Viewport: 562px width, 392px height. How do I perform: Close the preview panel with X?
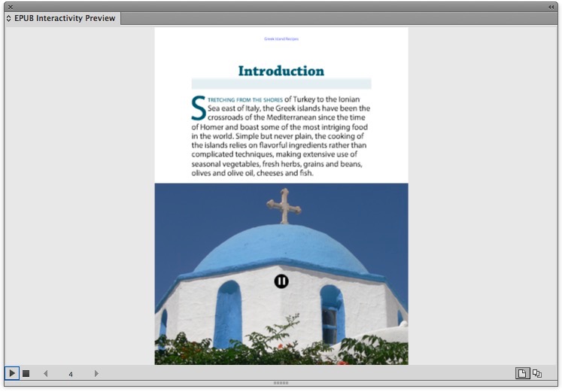(x=11, y=7)
